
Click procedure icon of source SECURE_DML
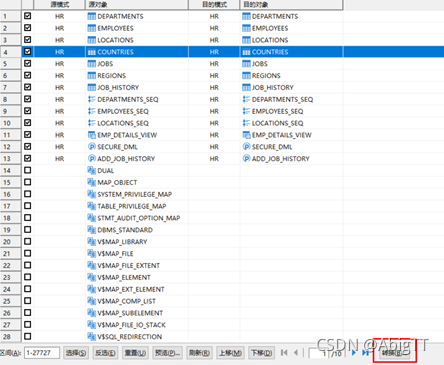[x=91, y=147]
